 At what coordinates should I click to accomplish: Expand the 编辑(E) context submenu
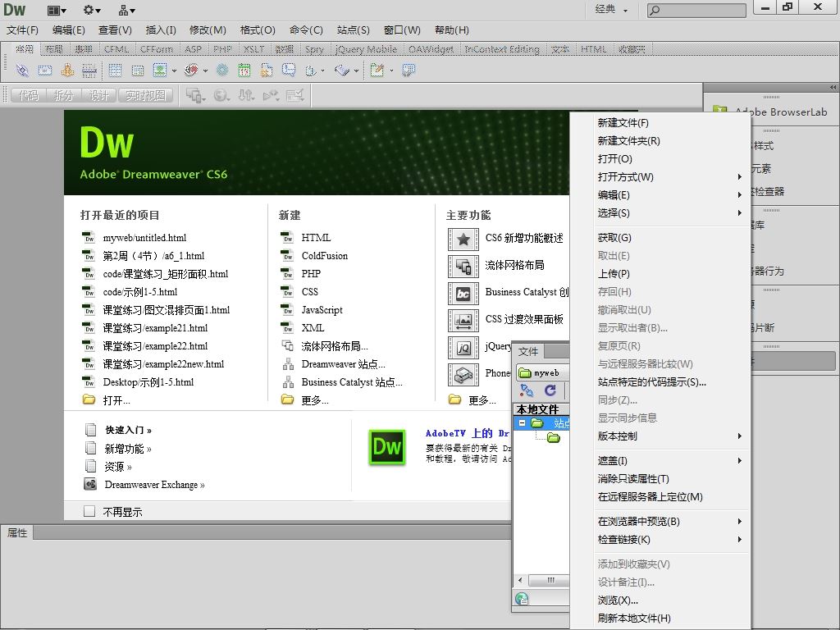tap(669, 195)
